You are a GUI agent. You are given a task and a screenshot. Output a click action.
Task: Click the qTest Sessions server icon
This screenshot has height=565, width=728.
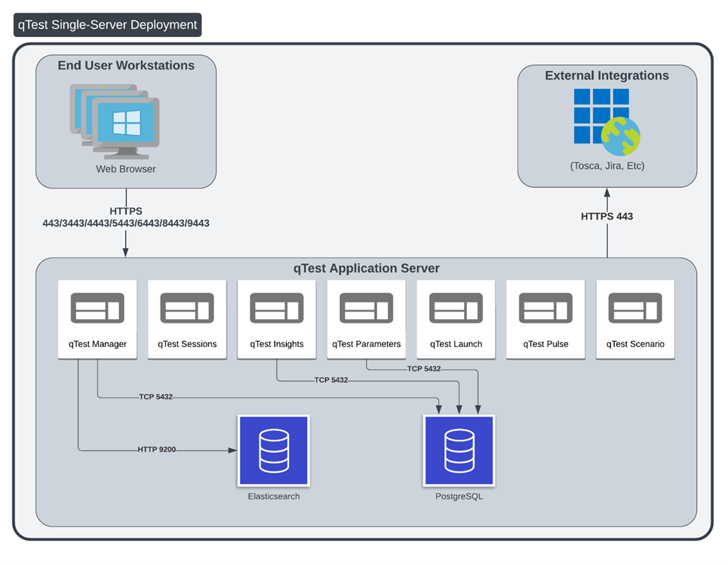click(187, 308)
